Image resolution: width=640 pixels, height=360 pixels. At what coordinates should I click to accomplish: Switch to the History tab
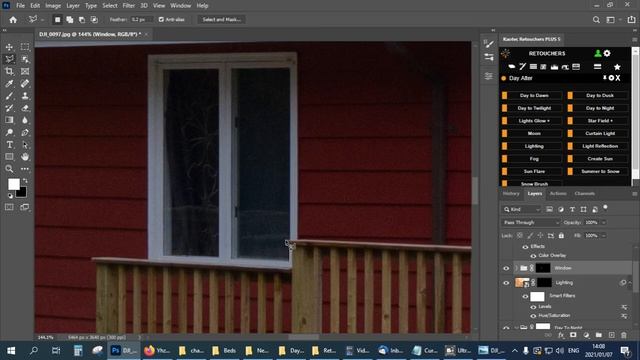511,194
